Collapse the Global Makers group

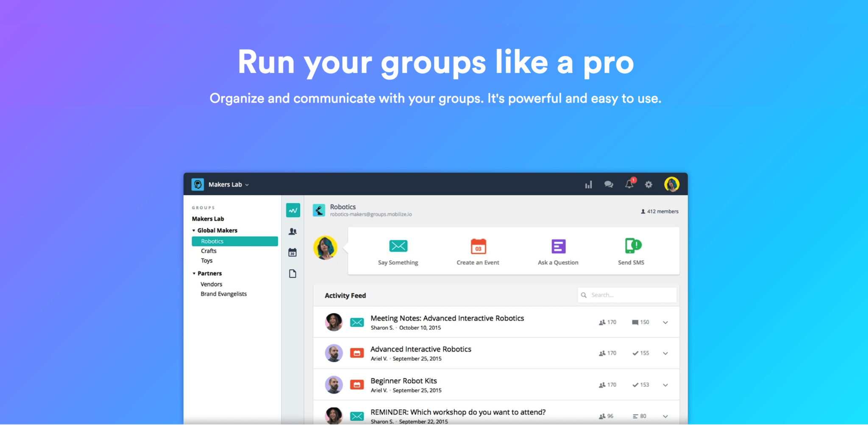(194, 231)
